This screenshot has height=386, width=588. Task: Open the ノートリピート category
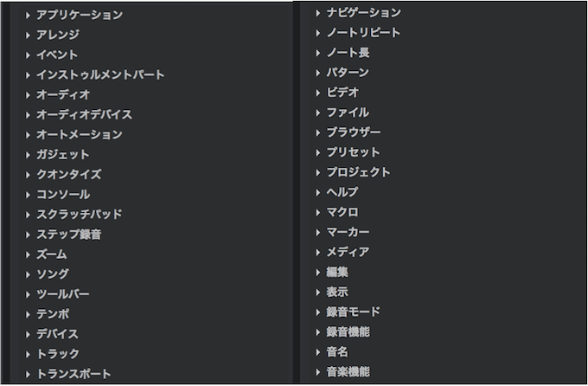pos(363,33)
